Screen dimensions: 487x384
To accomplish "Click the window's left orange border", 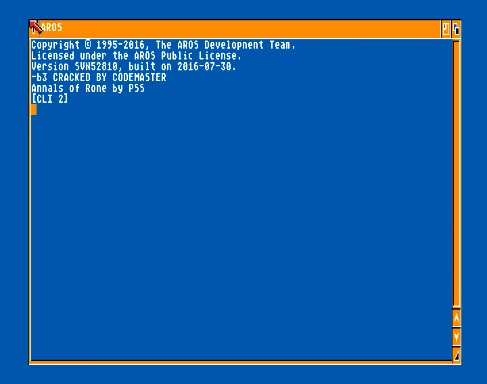I will [30, 200].
